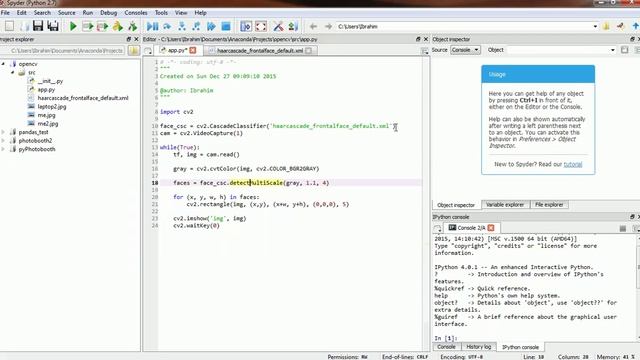Screen dimensions: 640x360
Task: Open the PYTHONPATH manager icon
Action: tap(293, 26)
